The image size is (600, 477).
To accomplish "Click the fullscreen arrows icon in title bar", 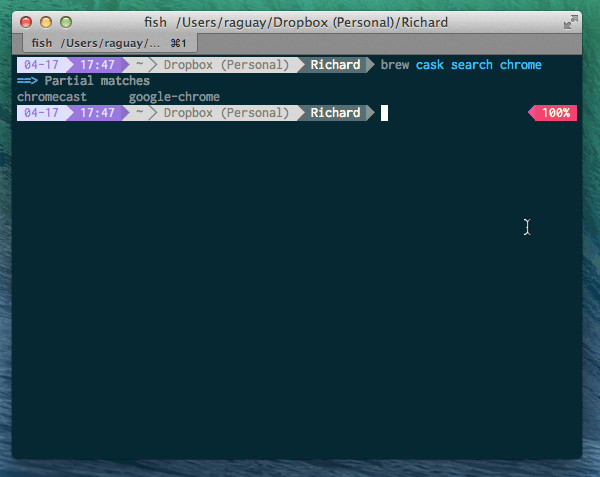I will coord(571,22).
